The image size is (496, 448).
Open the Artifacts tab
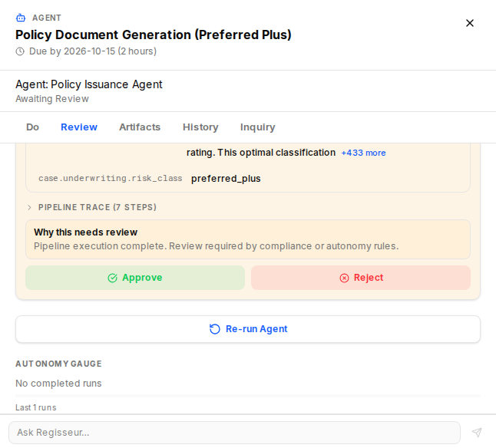click(x=140, y=127)
